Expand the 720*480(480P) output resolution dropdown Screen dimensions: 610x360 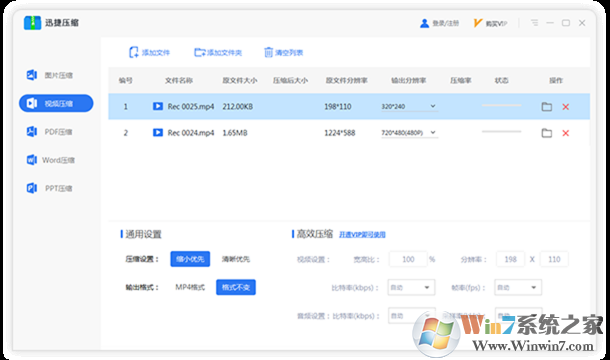click(x=409, y=133)
